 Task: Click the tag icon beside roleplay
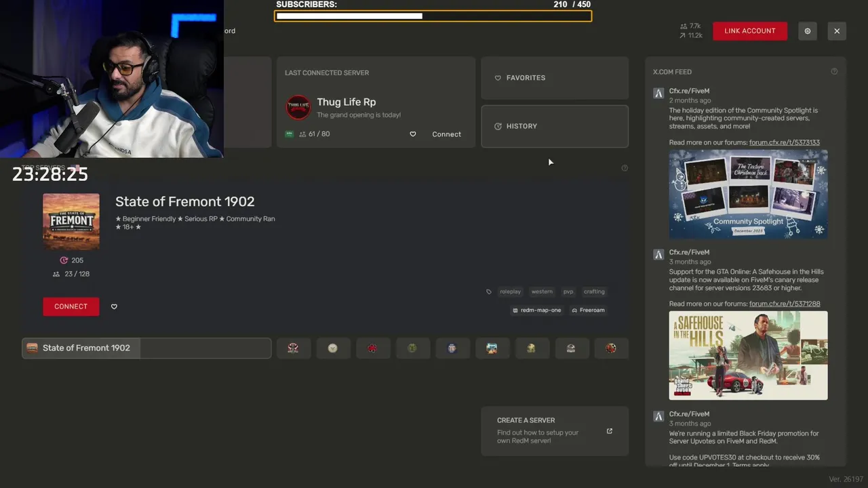click(489, 291)
